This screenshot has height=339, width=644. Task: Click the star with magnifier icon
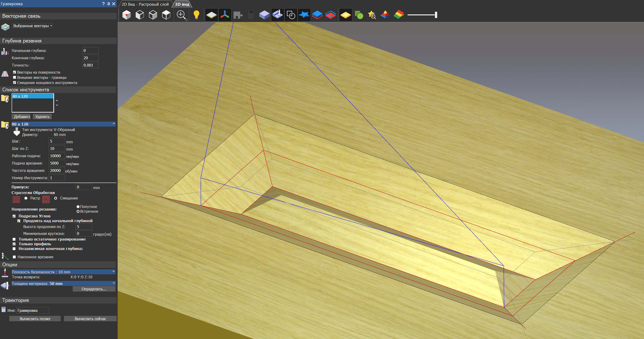(372, 15)
